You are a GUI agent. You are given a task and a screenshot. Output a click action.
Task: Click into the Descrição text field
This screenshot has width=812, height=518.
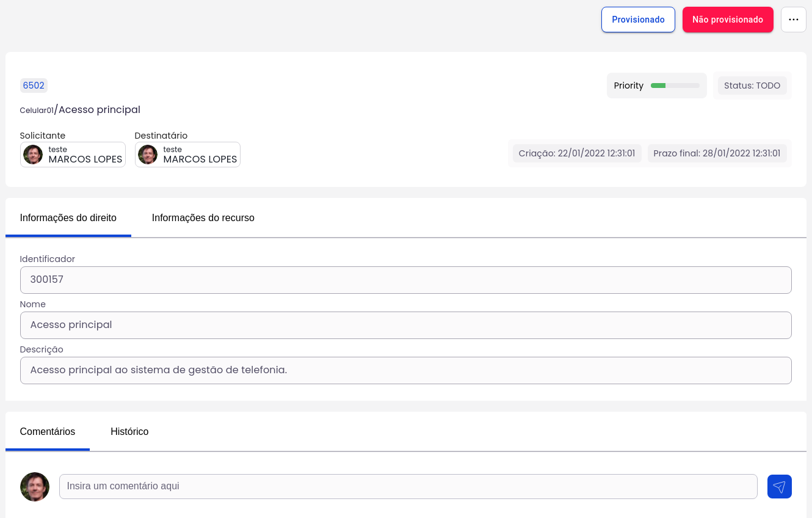point(405,370)
